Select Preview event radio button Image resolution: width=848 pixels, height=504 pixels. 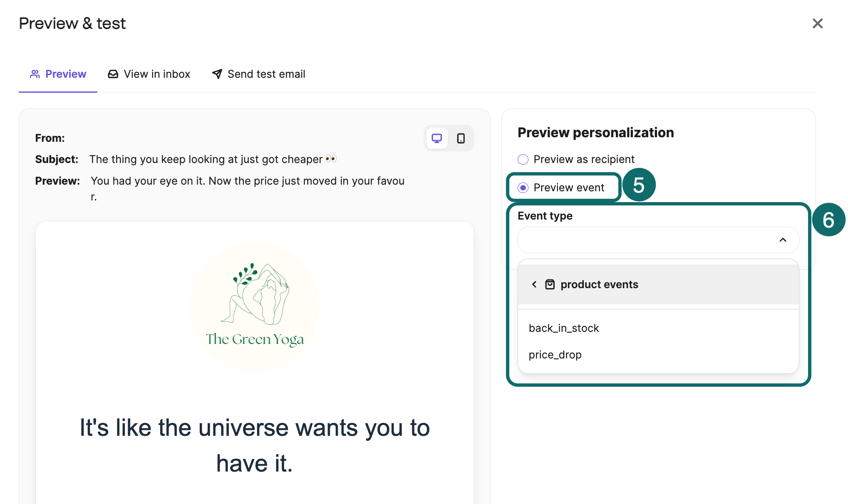point(523,188)
